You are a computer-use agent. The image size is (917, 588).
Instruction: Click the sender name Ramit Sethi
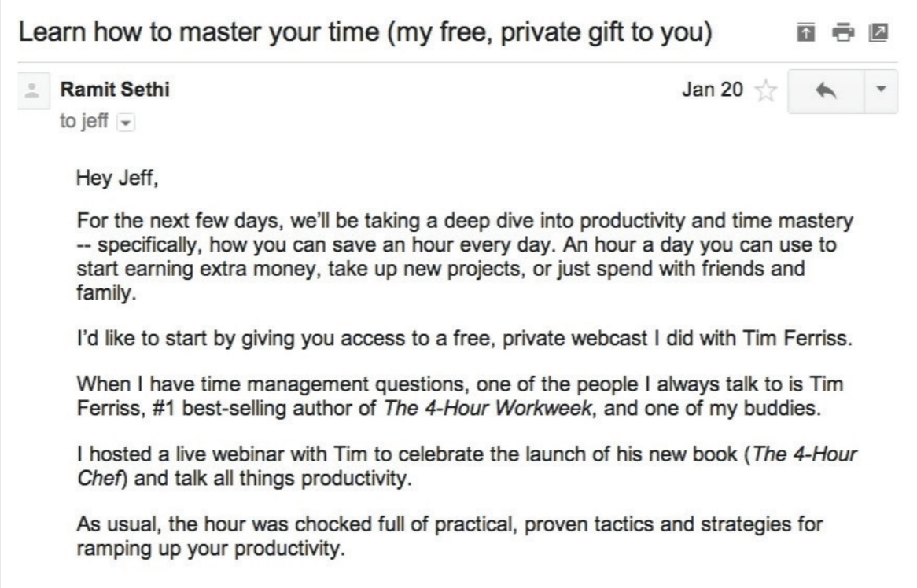(115, 90)
